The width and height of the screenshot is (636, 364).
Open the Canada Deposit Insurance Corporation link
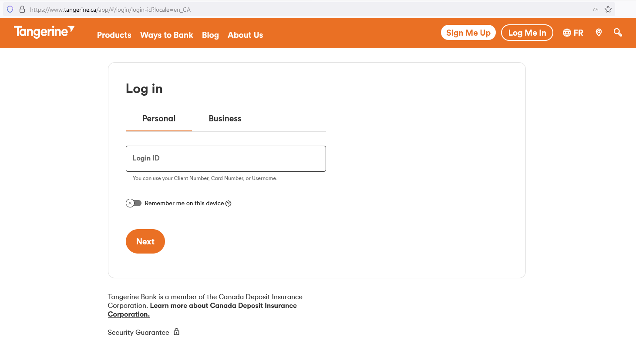point(223,305)
